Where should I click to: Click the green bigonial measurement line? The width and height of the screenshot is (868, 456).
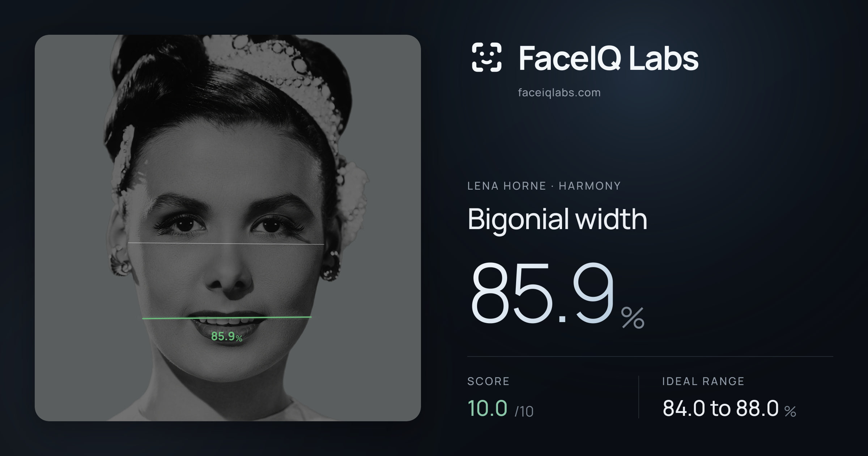click(x=227, y=318)
